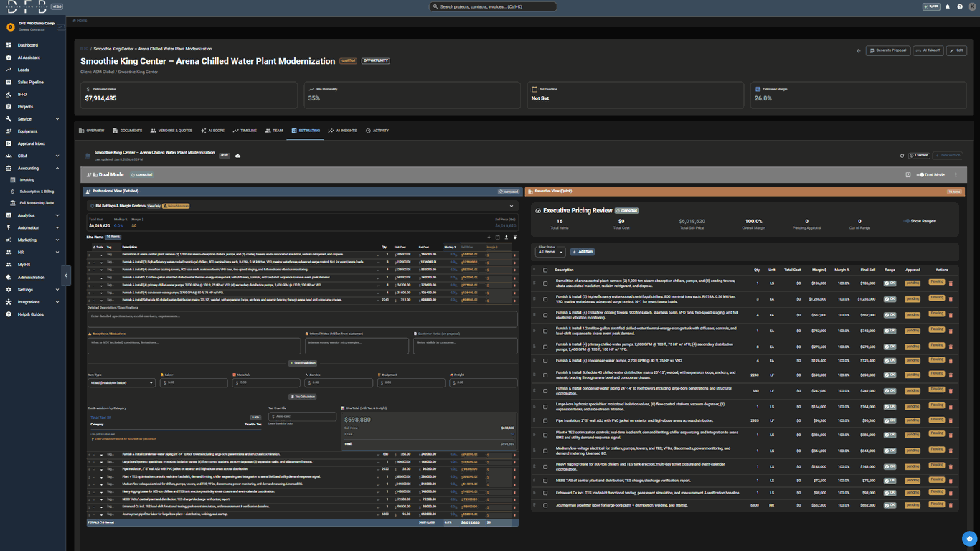980x551 pixels.
Task: Open AI Assistant in sidebar
Action: click(x=33, y=57)
